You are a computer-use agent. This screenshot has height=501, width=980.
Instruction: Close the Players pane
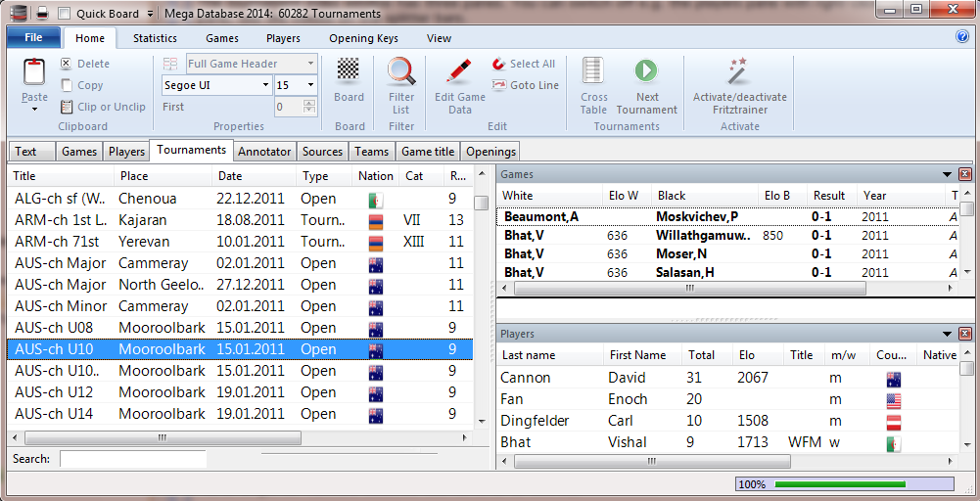(965, 335)
